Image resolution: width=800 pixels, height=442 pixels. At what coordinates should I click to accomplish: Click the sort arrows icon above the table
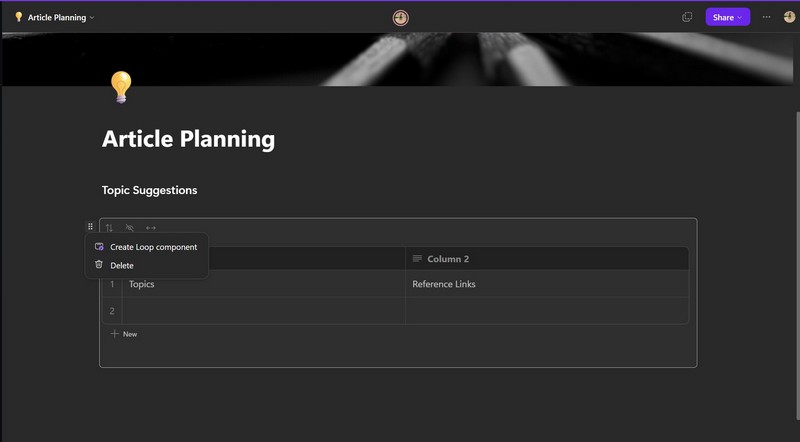tap(110, 228)
